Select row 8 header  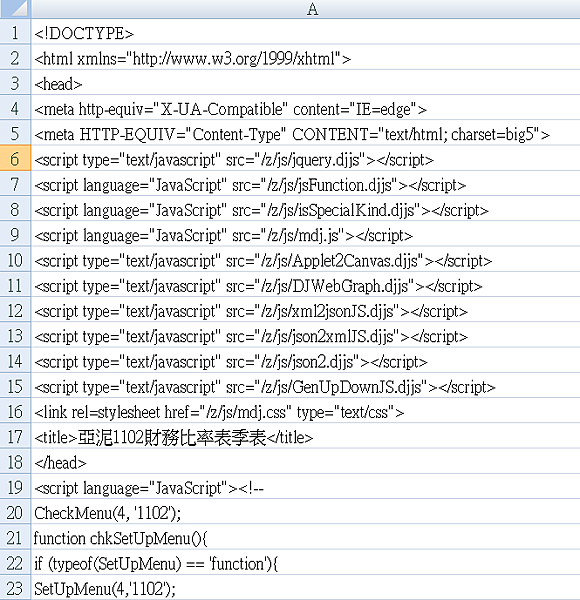[x=15, y=209]
